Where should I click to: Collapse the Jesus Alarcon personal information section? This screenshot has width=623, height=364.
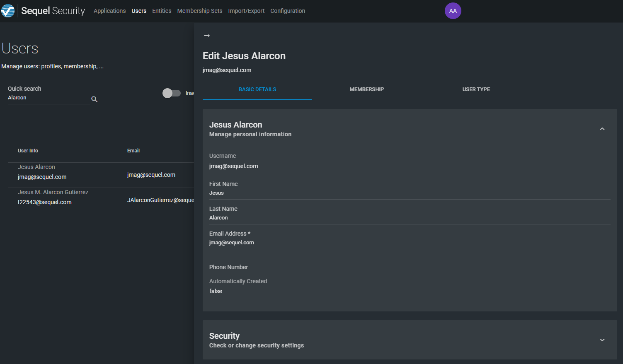point(602,129)
